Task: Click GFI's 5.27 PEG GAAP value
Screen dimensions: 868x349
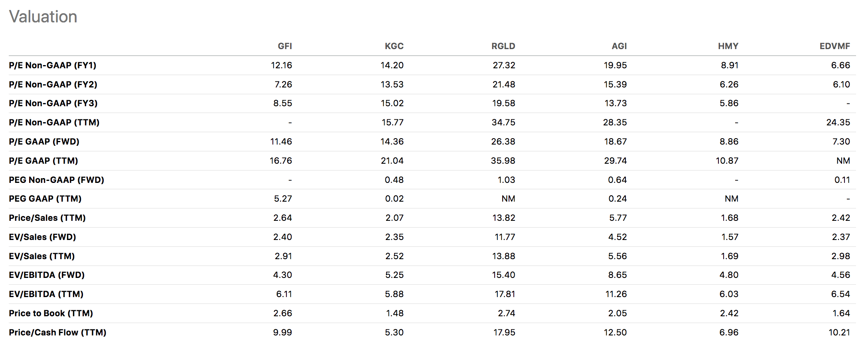Action: [x=283, y=199]
